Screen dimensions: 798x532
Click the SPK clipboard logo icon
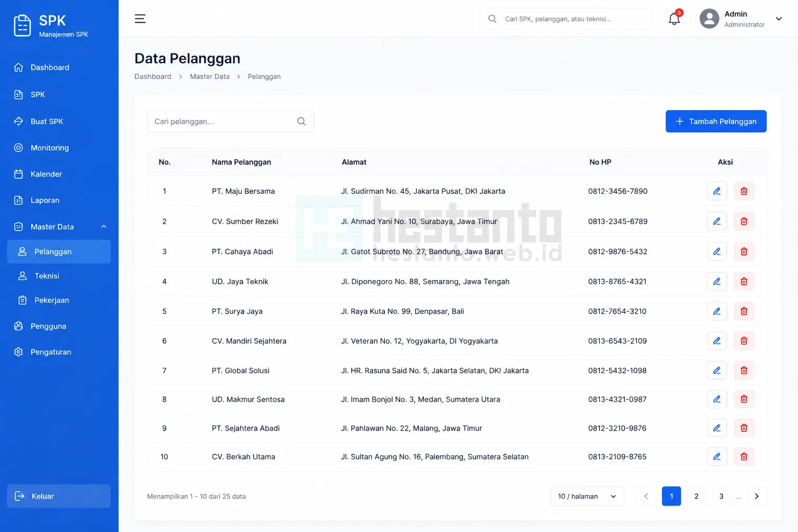point(22,25)
